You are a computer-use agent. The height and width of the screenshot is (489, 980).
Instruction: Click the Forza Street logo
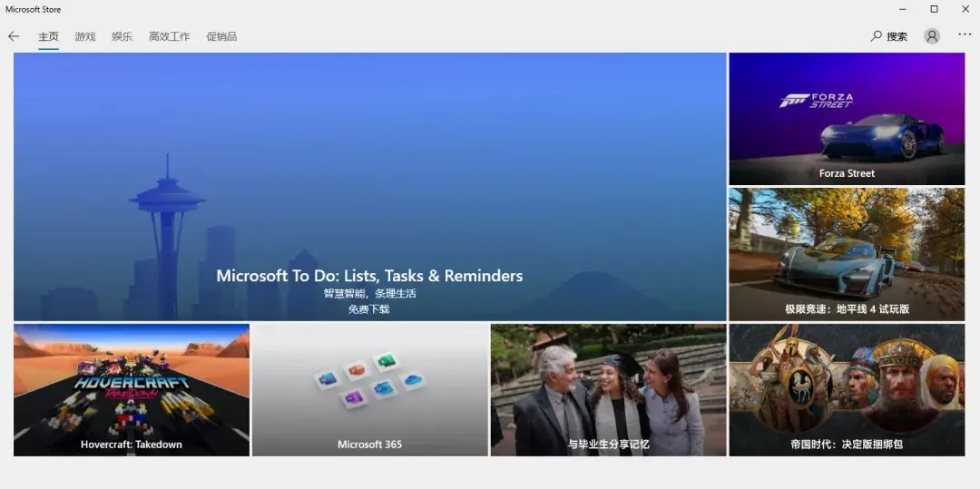(x=816, y=101)
